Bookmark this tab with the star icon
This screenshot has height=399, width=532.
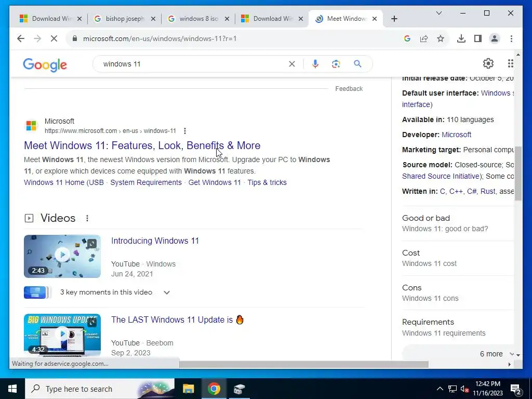point(441,38)
